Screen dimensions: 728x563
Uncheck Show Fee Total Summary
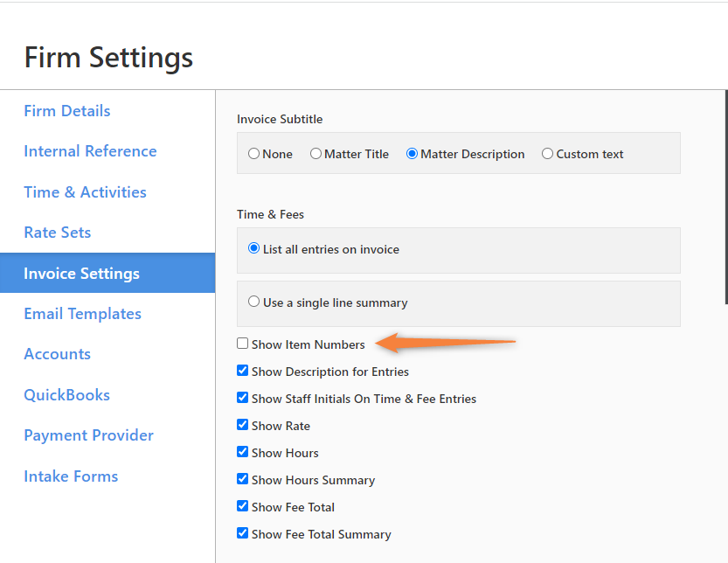coord(243,533)
